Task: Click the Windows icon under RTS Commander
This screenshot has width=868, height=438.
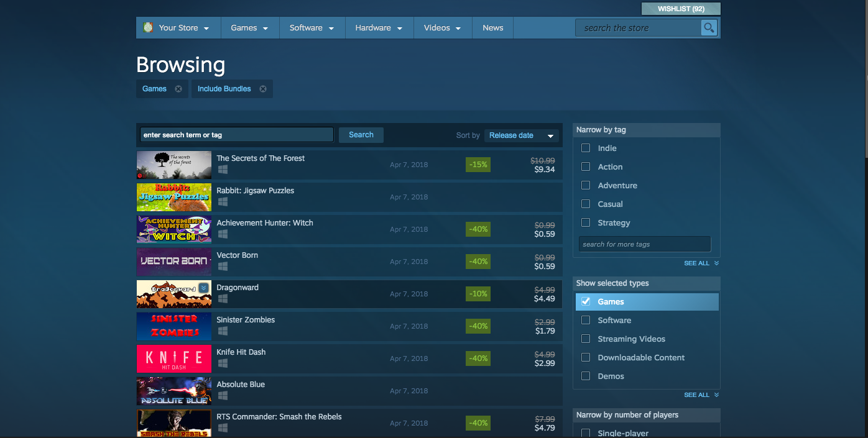Action: (x=223, y=428)
